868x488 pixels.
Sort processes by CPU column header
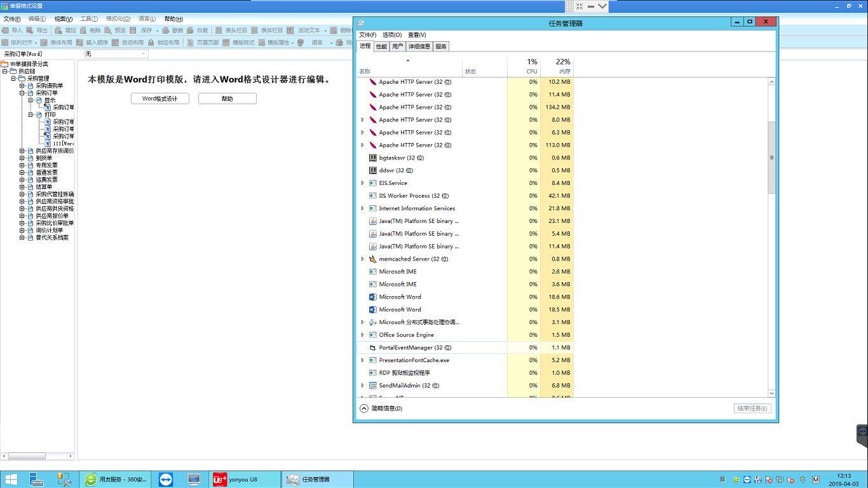point(524,66)
